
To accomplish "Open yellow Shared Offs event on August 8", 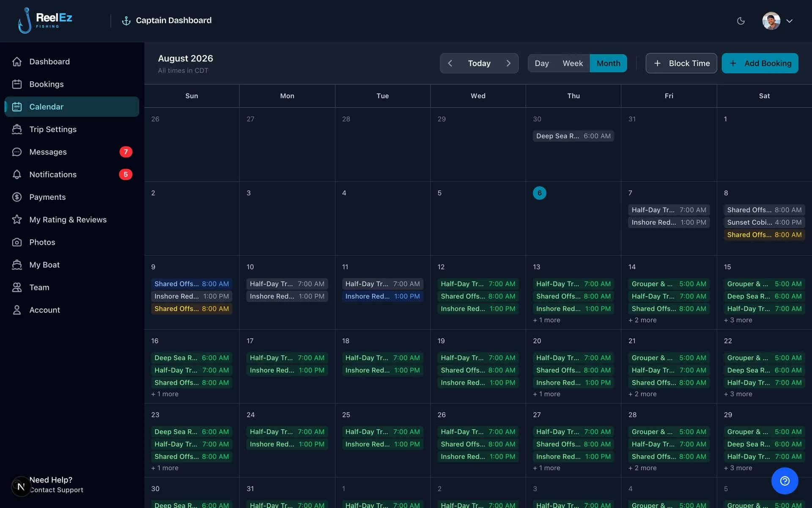I will pyautogui.click(x=764, y=235).
